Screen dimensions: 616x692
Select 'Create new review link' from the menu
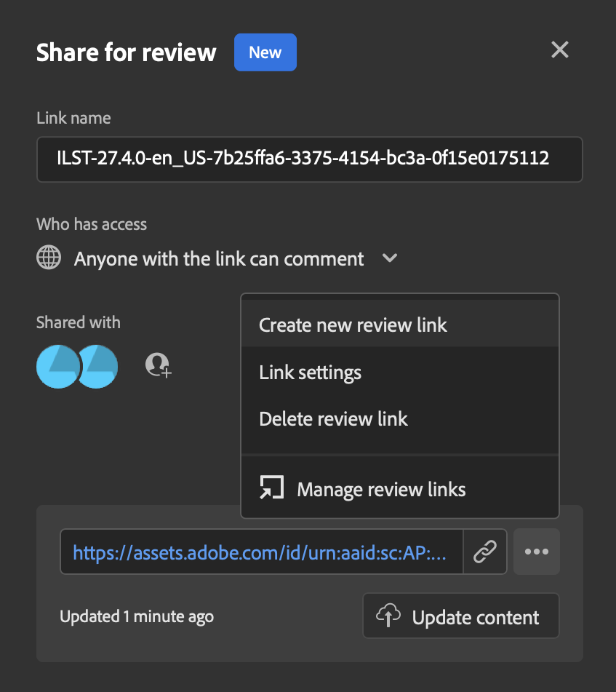pyautogui.click(x=353, y=325)
